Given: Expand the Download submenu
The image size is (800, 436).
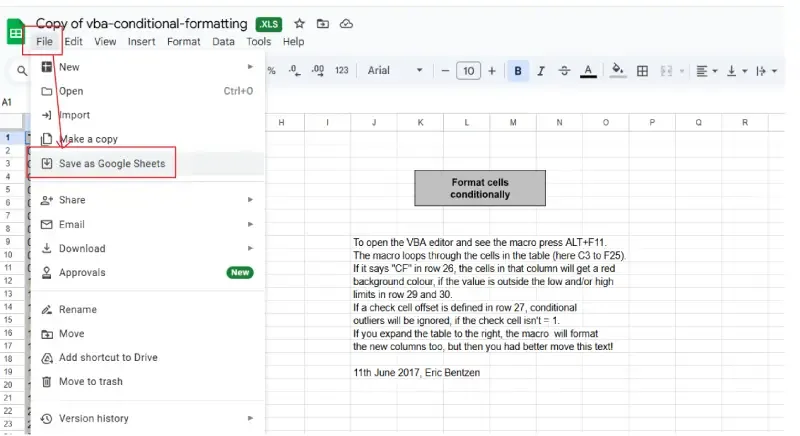Looking at the screenshot, I should pos(147,248).
